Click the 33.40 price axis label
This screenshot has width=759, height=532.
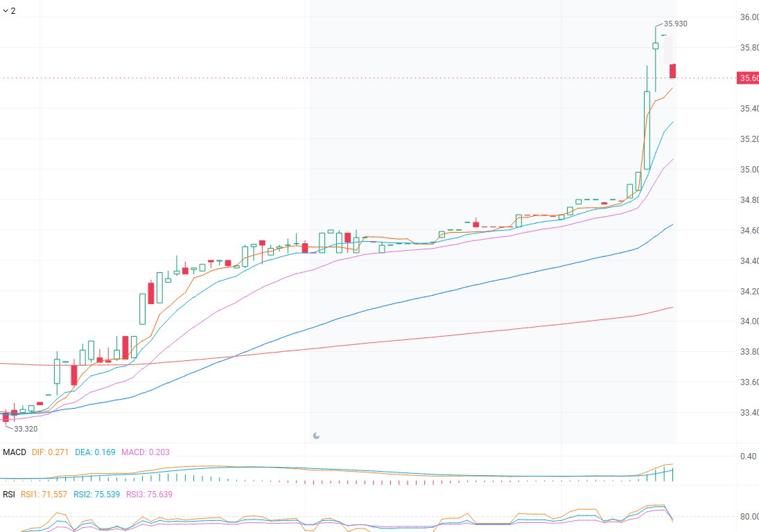[749, 413]
